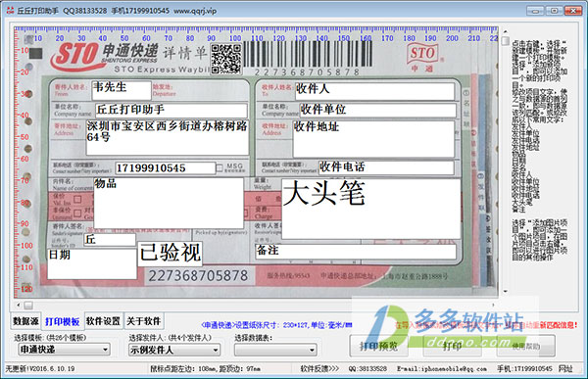
Task: Click the 打印 button
Action: pos(452,346)
